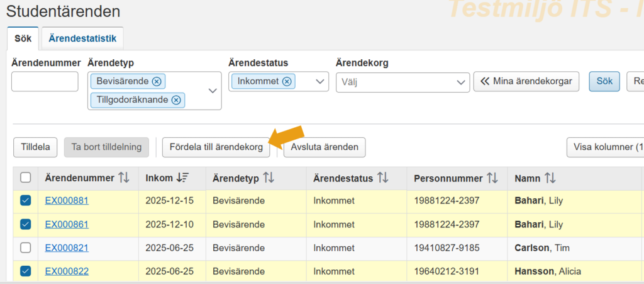The height and width of the screenshot is (284, 644).
Task: Click name Carlson, Tim
Action: tap(541, 248)
